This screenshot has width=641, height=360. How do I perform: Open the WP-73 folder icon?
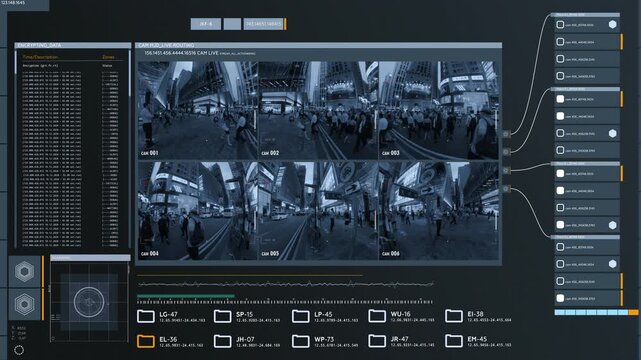point(300,341)
